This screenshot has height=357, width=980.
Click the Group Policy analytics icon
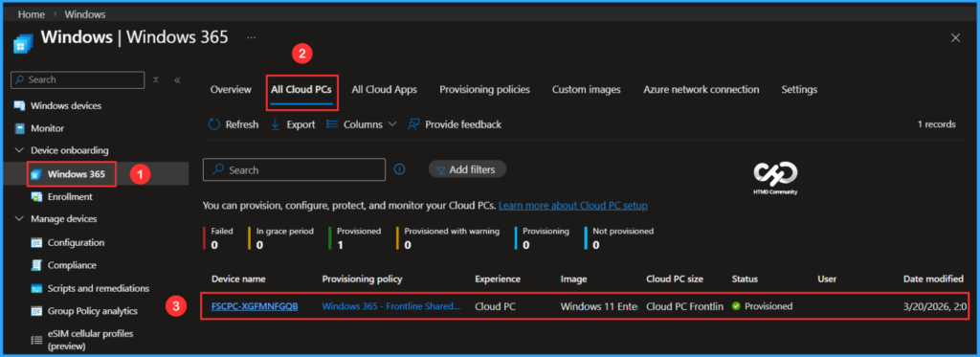point(36,311)
